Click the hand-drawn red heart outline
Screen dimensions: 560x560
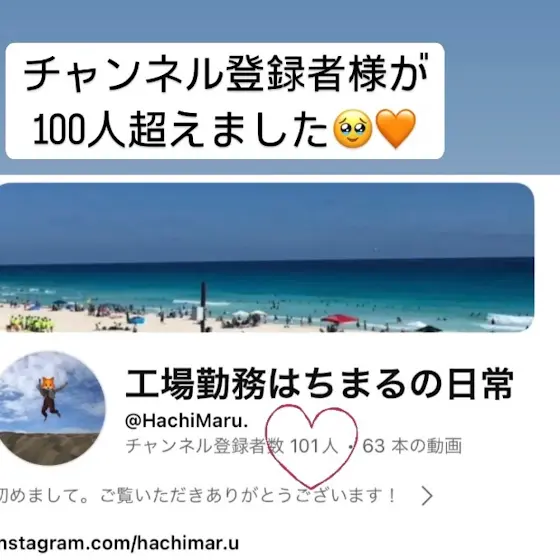[311, 446]
